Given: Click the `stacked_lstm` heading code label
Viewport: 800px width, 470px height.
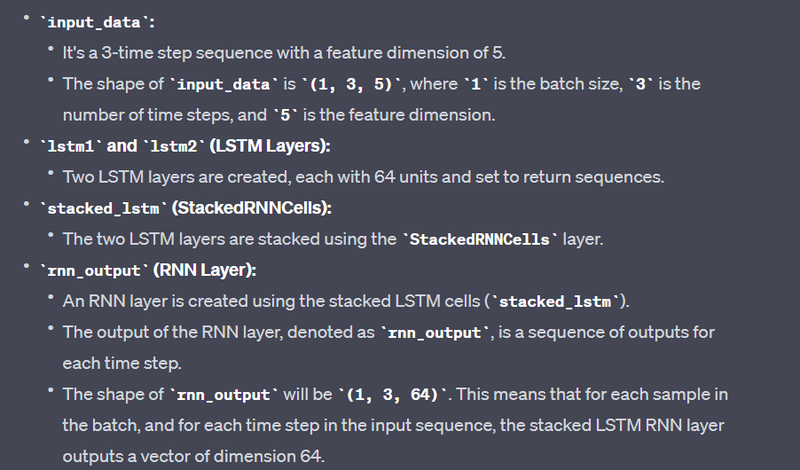Looking at the screenshot, I should pos(104,209).
